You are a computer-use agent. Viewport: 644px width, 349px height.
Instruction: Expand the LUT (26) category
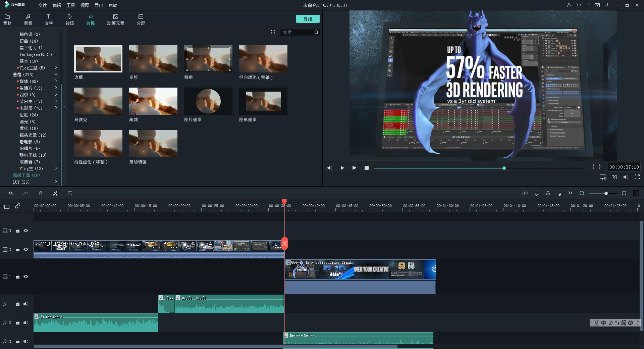coord(56,182)
